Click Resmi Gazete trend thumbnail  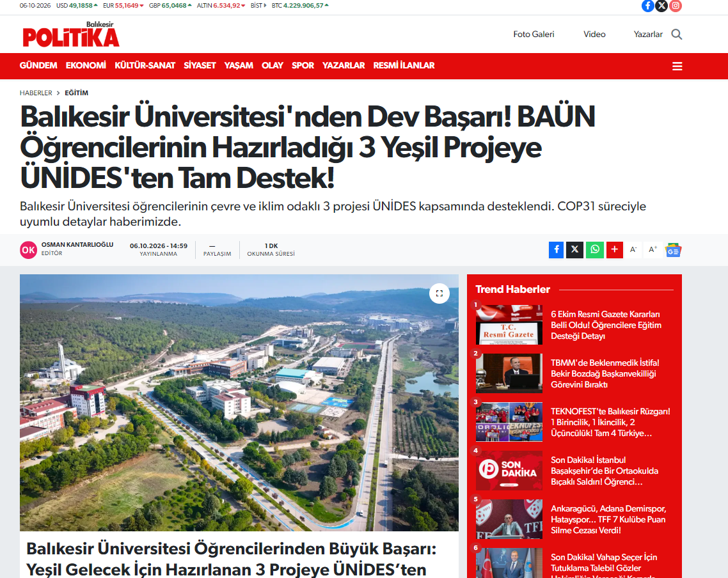pyautogui.click(x=509, y=325)
